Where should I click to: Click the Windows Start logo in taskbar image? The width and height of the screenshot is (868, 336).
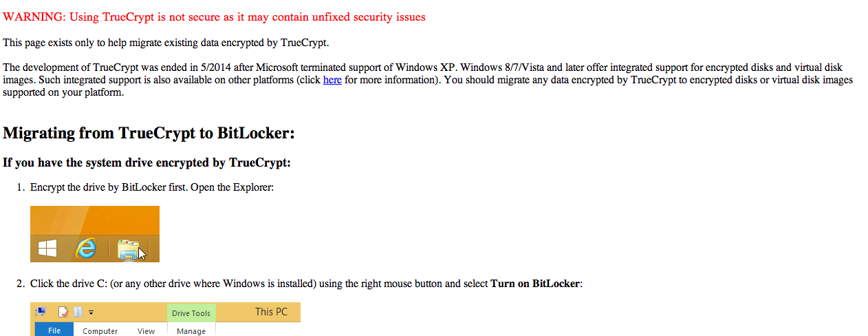coord(47,248)
